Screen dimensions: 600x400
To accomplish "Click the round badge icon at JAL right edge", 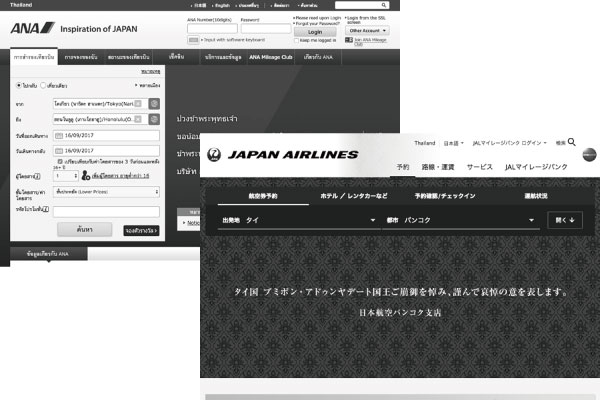I will [589, 155].
